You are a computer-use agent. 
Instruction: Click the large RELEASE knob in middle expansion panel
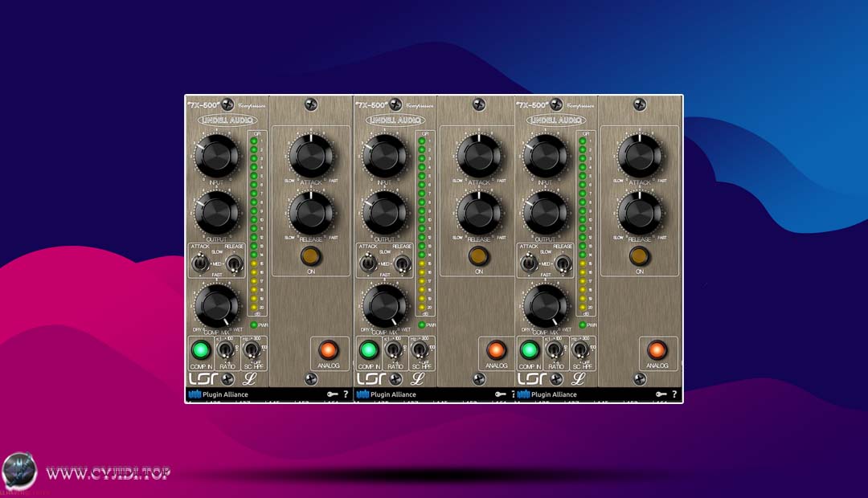[479, 213]
